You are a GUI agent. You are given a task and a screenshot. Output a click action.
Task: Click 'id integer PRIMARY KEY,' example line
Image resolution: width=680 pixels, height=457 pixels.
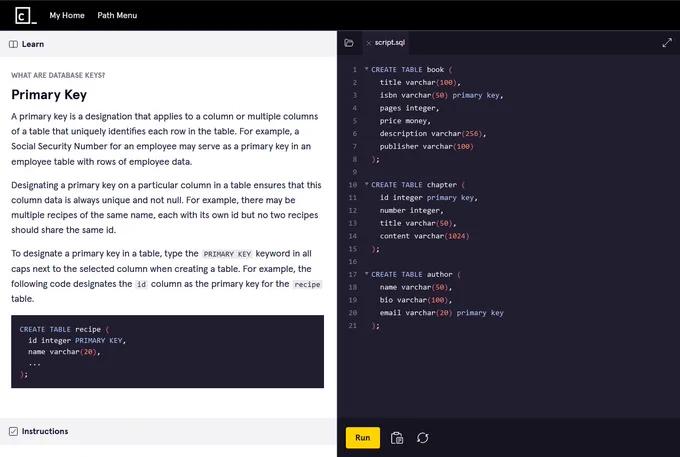click(77, 340)
